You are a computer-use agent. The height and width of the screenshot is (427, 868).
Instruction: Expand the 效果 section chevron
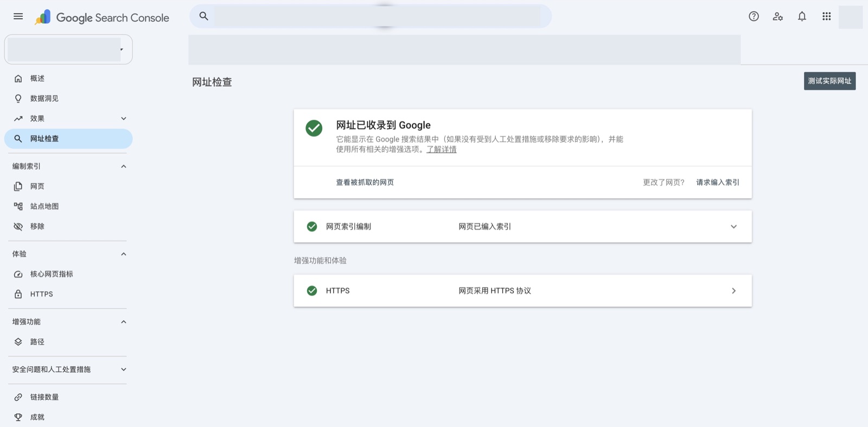pos(124,119)
